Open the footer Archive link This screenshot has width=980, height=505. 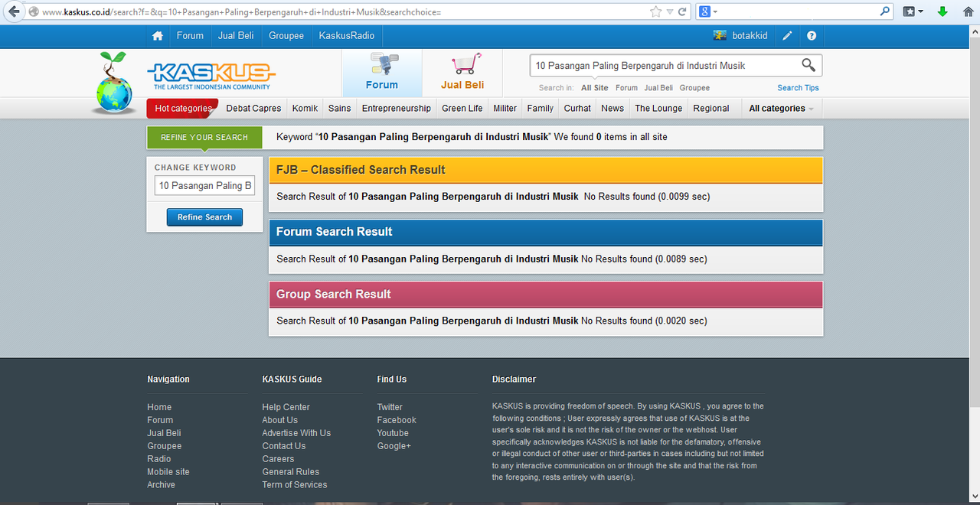click(x=161, y=485)
